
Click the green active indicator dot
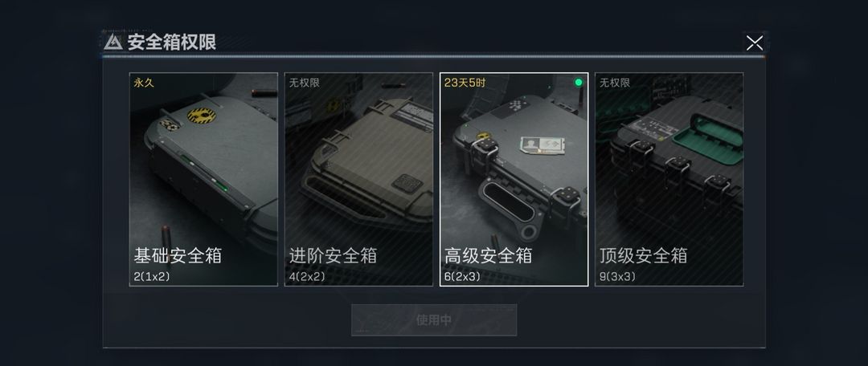579,83
